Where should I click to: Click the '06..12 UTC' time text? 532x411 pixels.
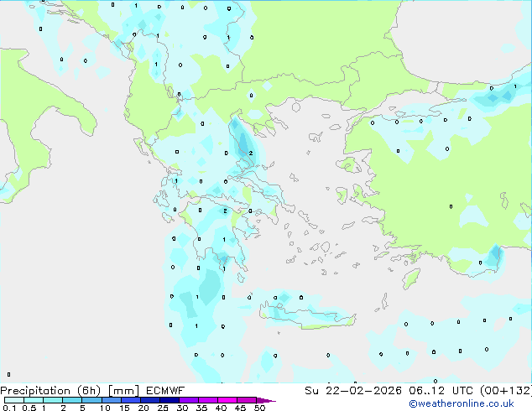tap(441, 391)
